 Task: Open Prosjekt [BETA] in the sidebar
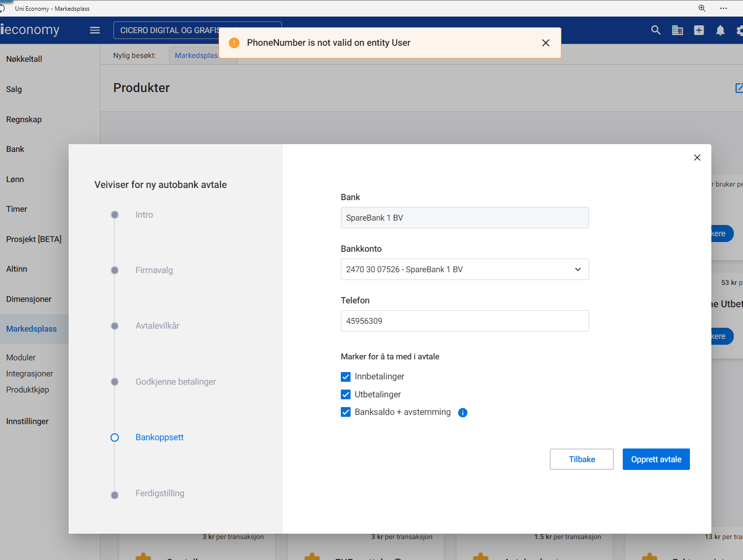coord(34,239)
